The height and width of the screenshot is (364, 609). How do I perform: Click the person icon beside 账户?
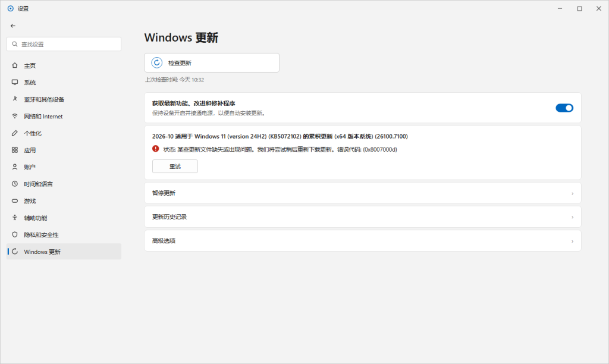pos(15,167)
